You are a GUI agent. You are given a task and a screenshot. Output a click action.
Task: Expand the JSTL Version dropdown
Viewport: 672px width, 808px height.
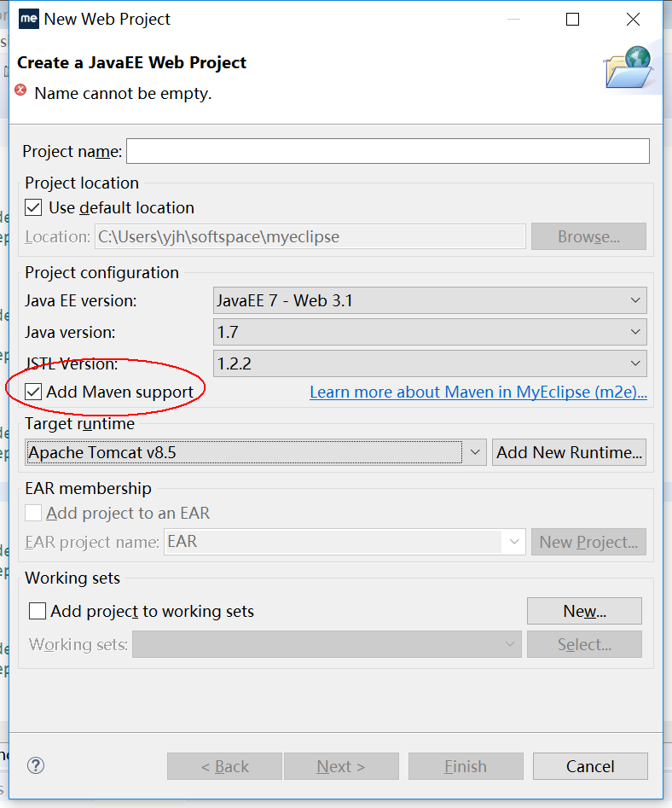pos(430,363)
